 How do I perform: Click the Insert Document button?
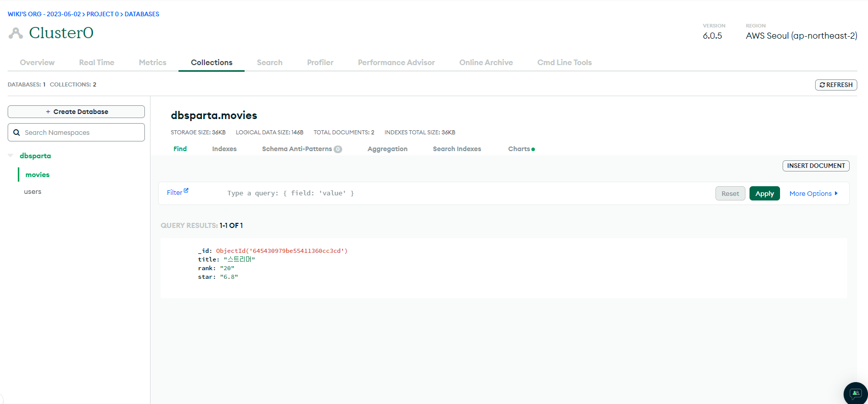click(816, 165)
